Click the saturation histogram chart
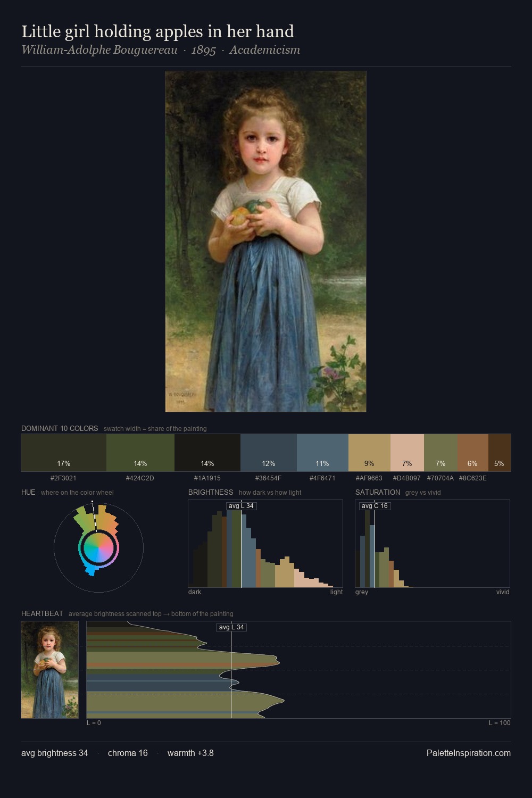Image resolution: width=532 pixels, height=798 pixels. [x=433, y=544]
